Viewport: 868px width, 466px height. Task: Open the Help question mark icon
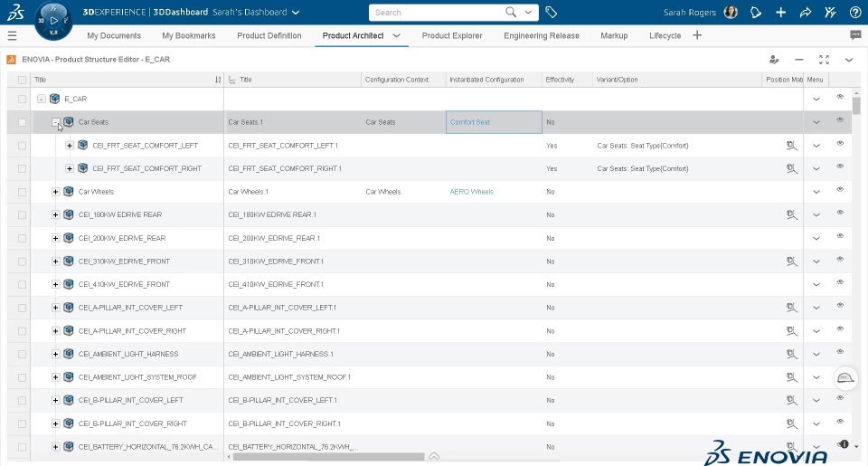pyautogui.click(x=855, y=12)
